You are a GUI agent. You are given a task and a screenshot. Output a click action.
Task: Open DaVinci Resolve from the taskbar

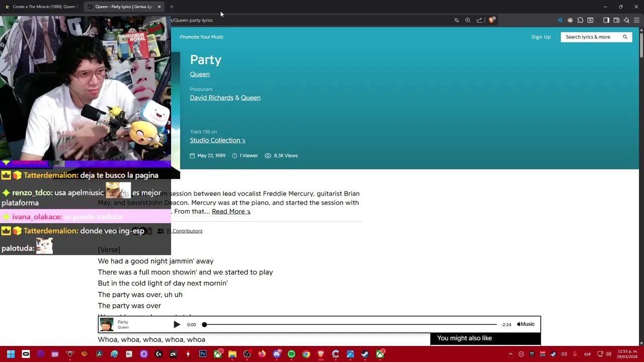pyautogui.click(x=99, y=354)
